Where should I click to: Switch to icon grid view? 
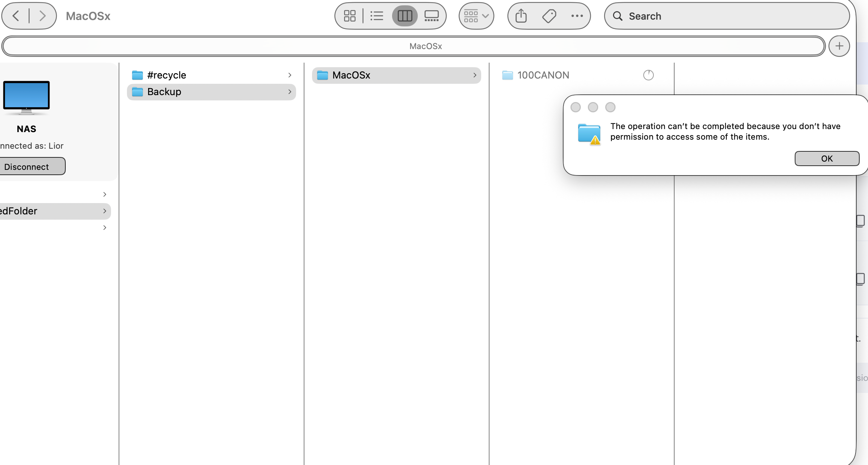point(349,16)
